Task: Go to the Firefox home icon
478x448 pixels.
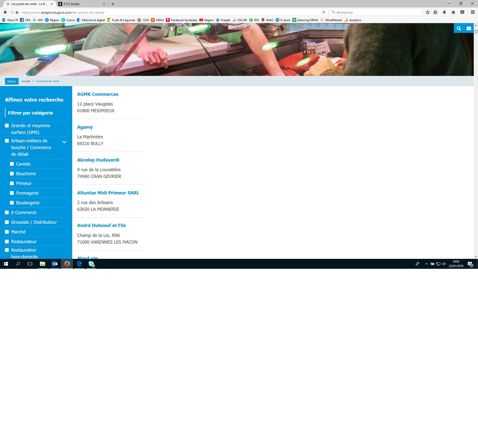Action: 453,12
